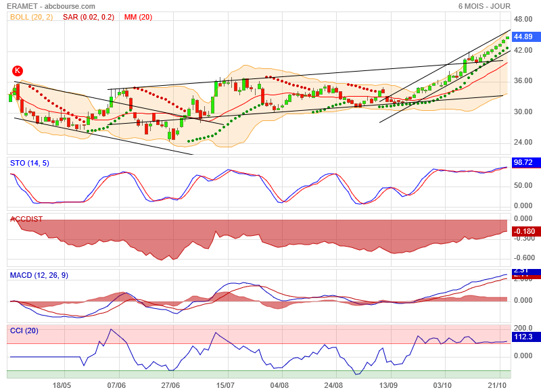Click the 6 MOIS - JOUR label
Image resolution: width=541 pixels, height=392 pixels.
pyautogui.click(x=484, y=6)
